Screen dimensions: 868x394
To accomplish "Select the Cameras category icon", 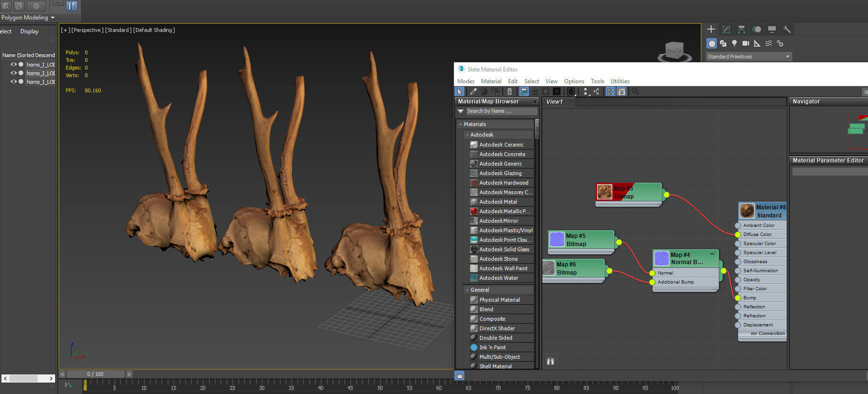I will click(x=746, y=43).
